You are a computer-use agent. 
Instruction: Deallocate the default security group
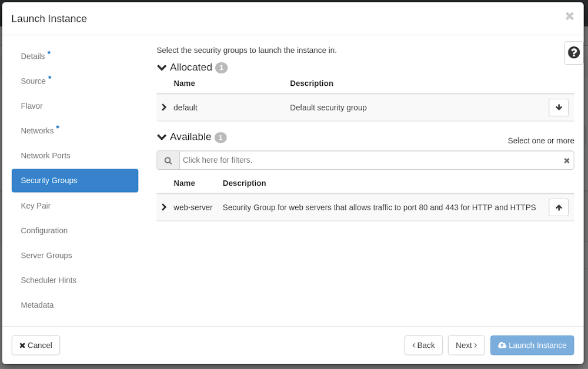559,108
